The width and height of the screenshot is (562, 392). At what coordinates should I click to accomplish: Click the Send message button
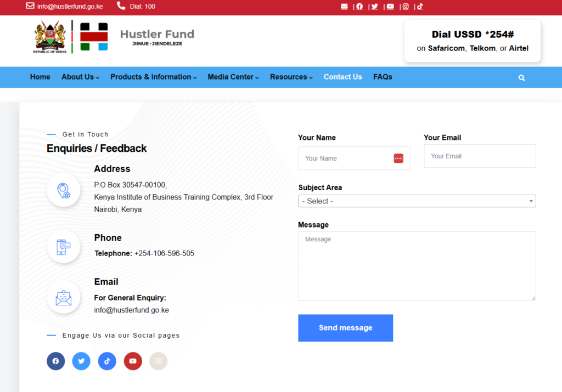tap(346, 328)
